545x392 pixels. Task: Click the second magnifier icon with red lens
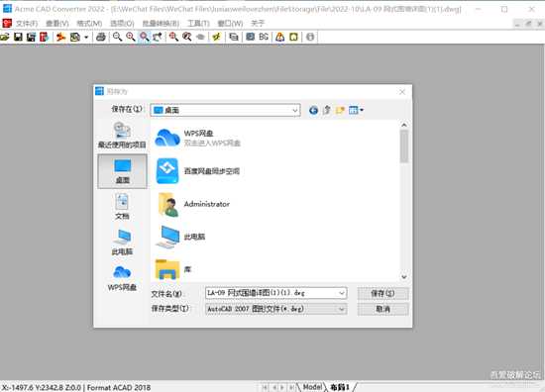click(131, 37)
